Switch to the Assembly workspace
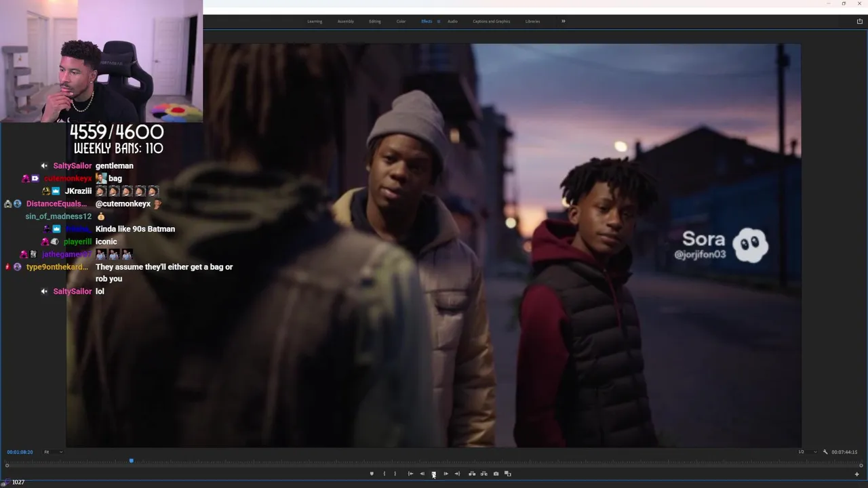The width and height of the screenshot is (868, 488). point(346,21)
